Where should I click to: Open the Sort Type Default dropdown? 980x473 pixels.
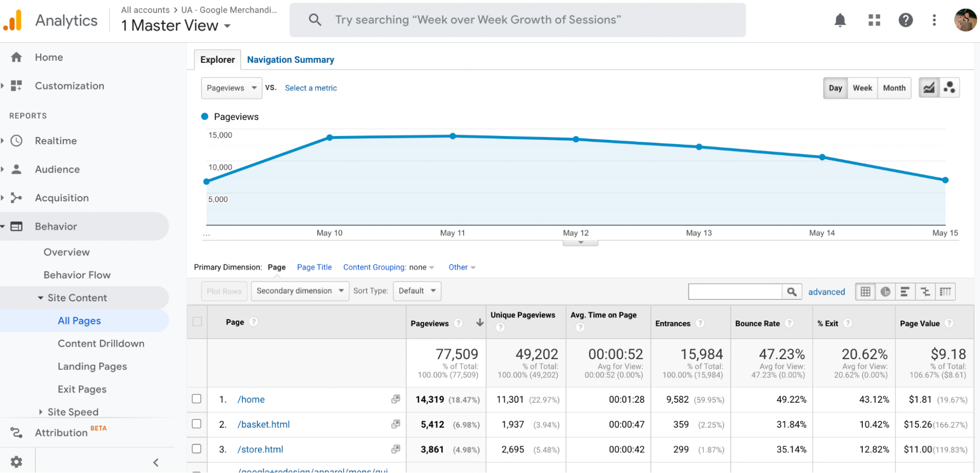(416, 290)
